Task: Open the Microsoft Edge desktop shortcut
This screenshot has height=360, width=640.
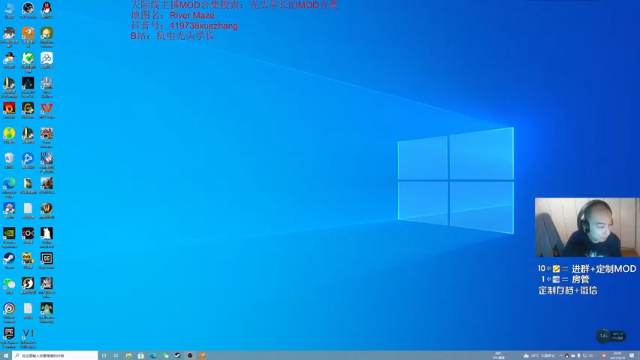Action: [9, 187]
